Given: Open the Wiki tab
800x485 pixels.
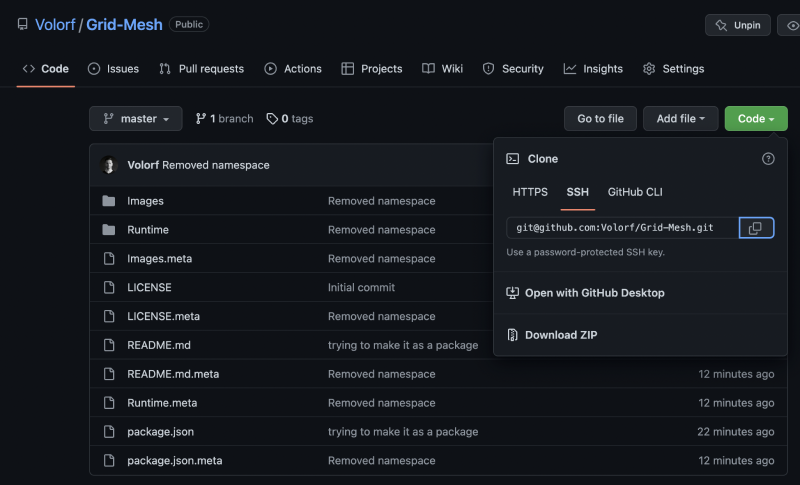Looking at the screenshot, I should click(x=442, y=69).
